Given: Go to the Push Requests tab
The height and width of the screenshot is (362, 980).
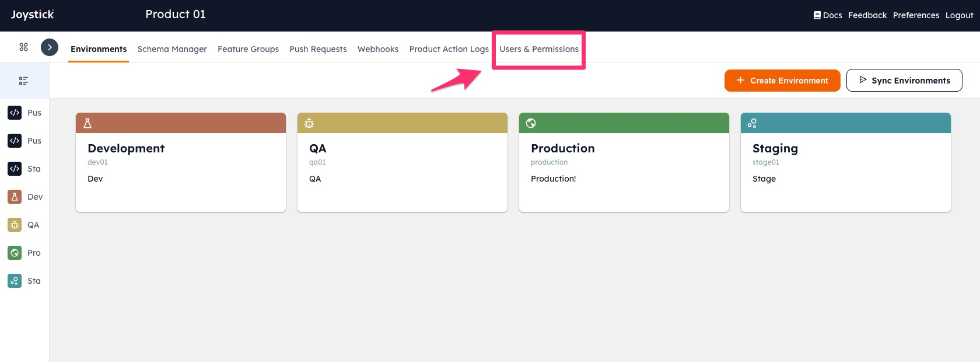Looking at the screenshot, I should coord(318,49).
